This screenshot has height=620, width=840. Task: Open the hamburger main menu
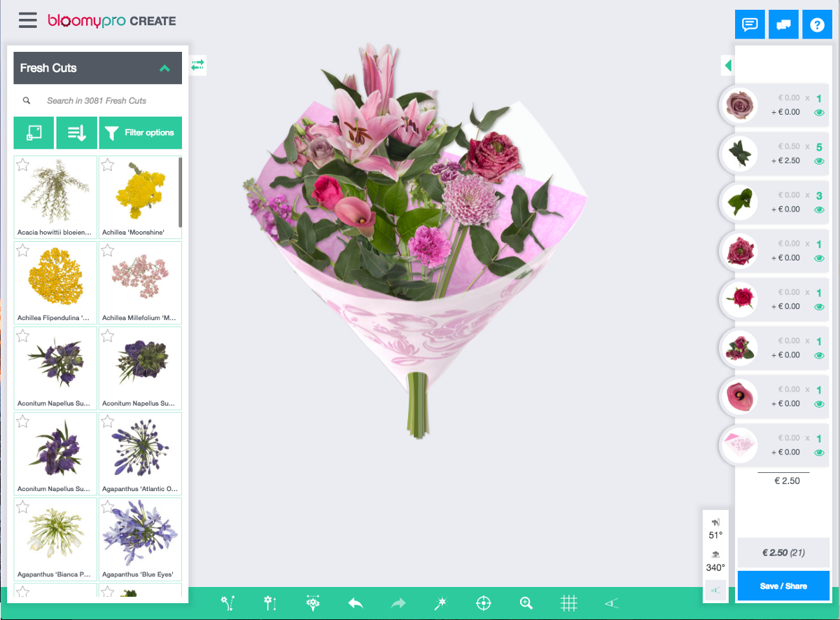pos(28,20)
